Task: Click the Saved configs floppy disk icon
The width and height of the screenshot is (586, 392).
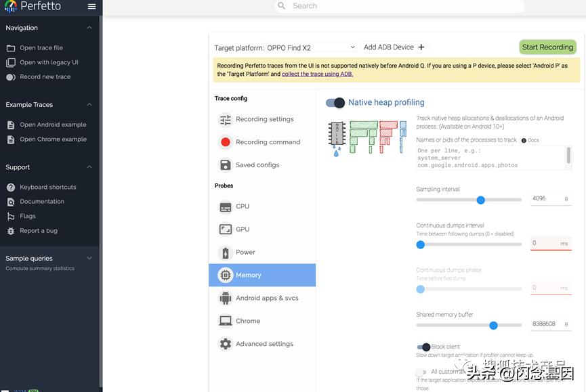Action: [226, 165]
